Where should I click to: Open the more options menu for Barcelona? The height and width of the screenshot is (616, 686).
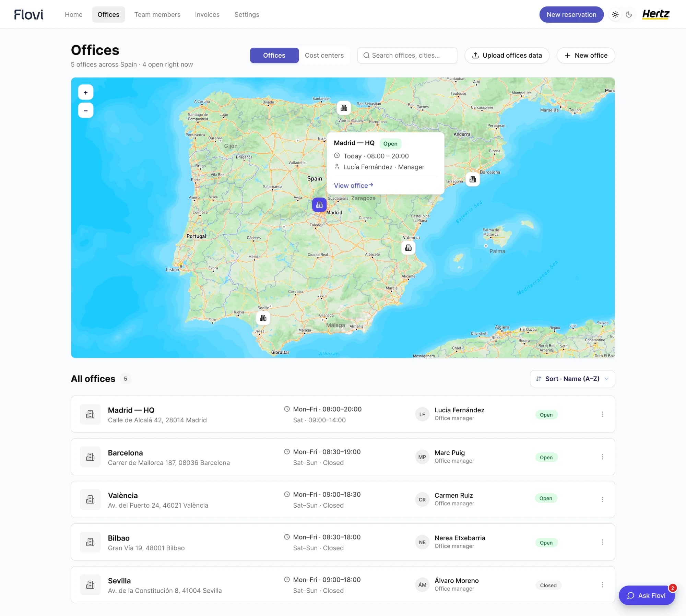coord(602,457)
